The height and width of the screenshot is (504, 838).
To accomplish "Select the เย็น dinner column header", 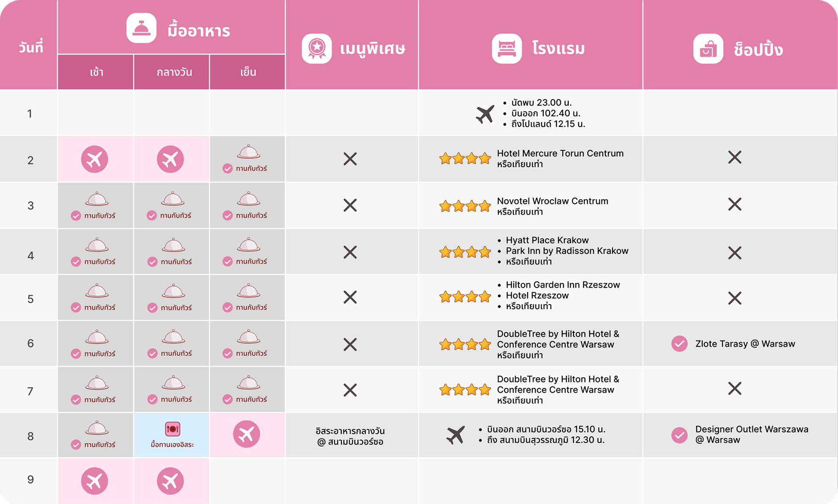I will point(248,72).
